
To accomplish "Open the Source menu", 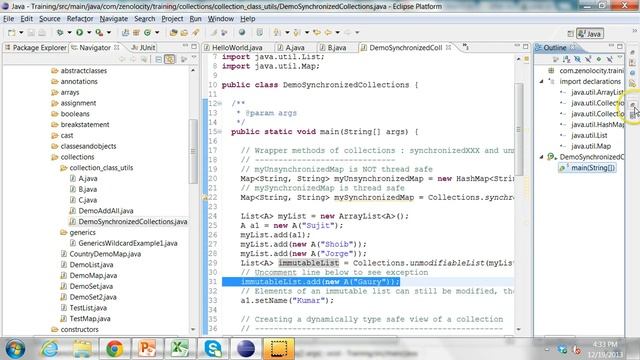I will coord(49,19).
